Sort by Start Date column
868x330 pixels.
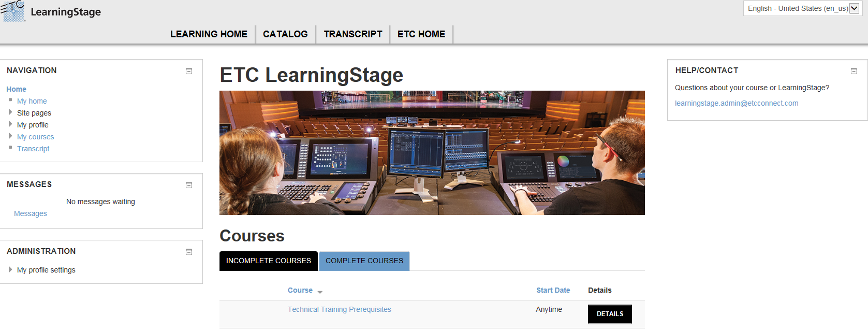[x=553, y=290]
